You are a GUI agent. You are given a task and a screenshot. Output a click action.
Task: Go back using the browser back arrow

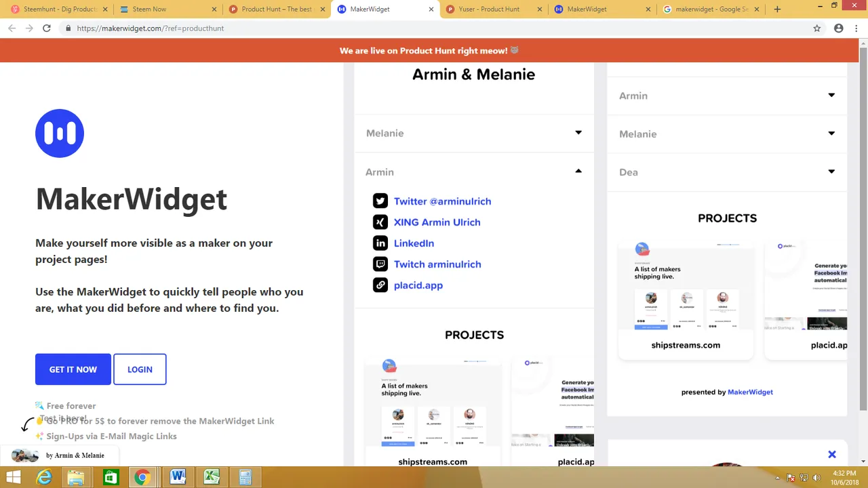pyautogui.click(x=12, y=28)
